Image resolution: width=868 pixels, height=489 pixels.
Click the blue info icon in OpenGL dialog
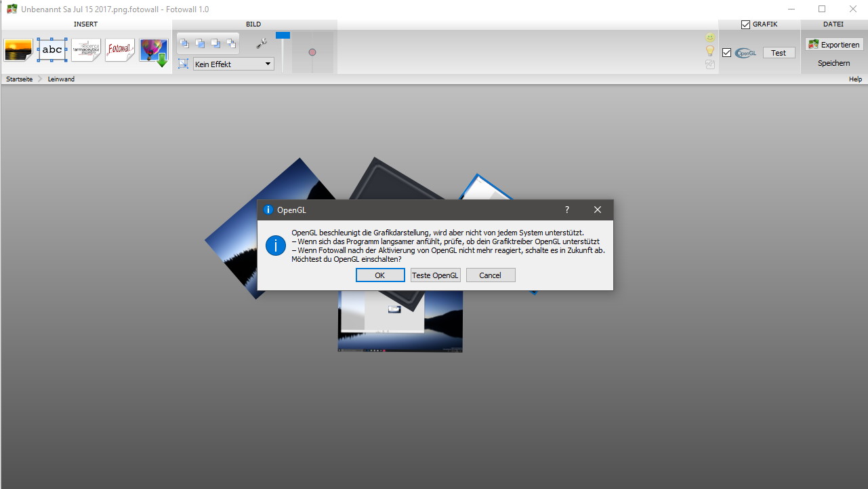click(x=276, y=245)
